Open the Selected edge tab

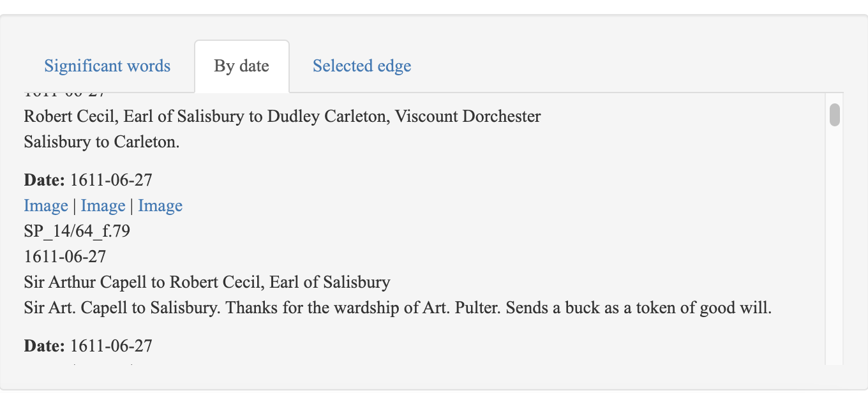[362, 66]
